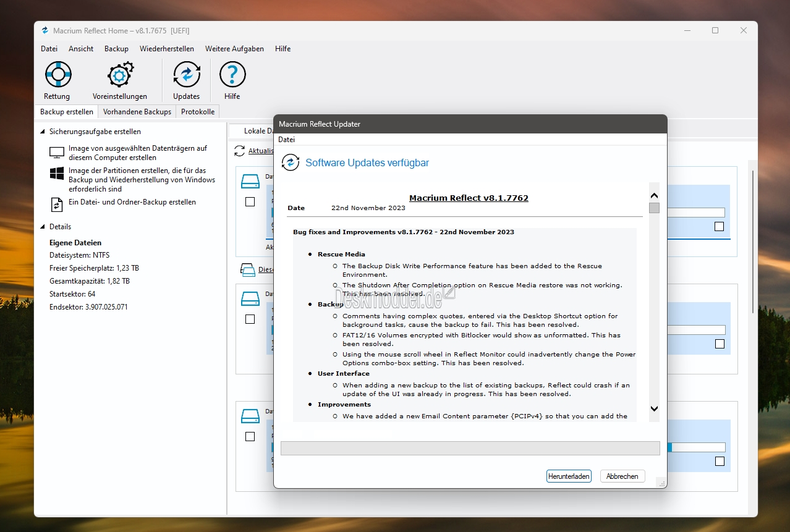The width and height of the screenshot is (790, 532).
Task: Choose Ein Datei- und Ordner-Backup erstellen
Action: coord(132,202)
